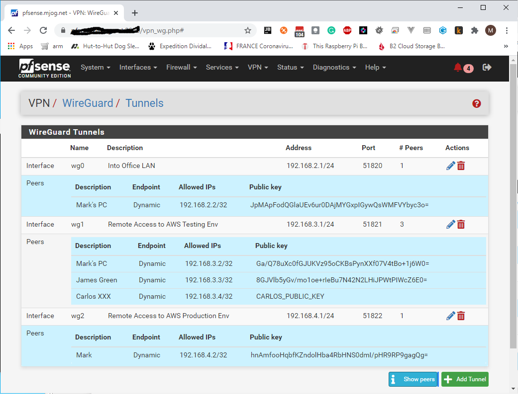Edit the wg0 tunnel with pencil icon
The width and height of the screenshot is (518, 420).
click(450, 166)
